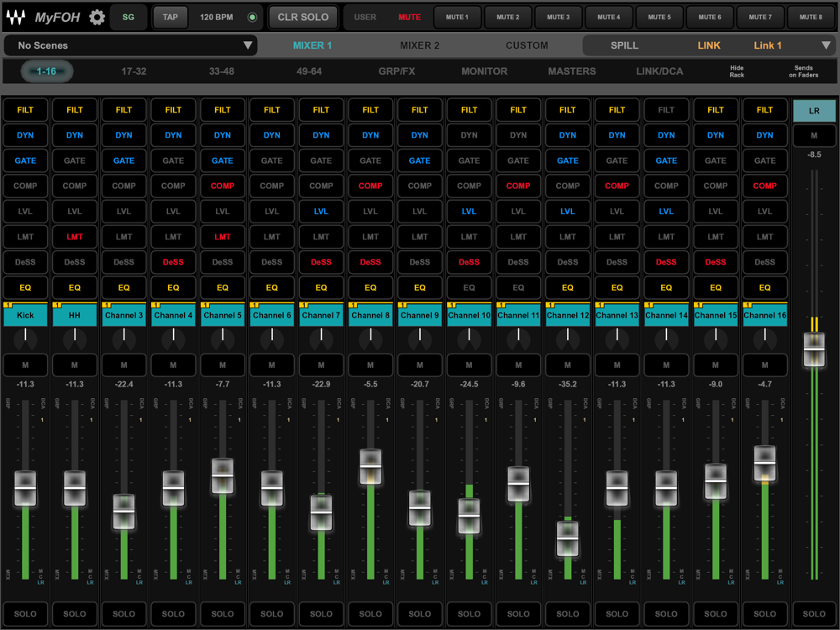
Task: Mute the Kick channel
Action: point(25,365)
